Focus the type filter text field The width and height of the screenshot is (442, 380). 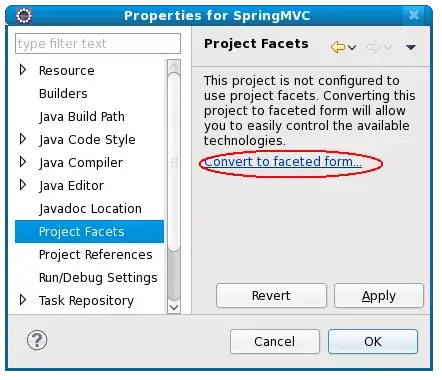tap(98, 43)
